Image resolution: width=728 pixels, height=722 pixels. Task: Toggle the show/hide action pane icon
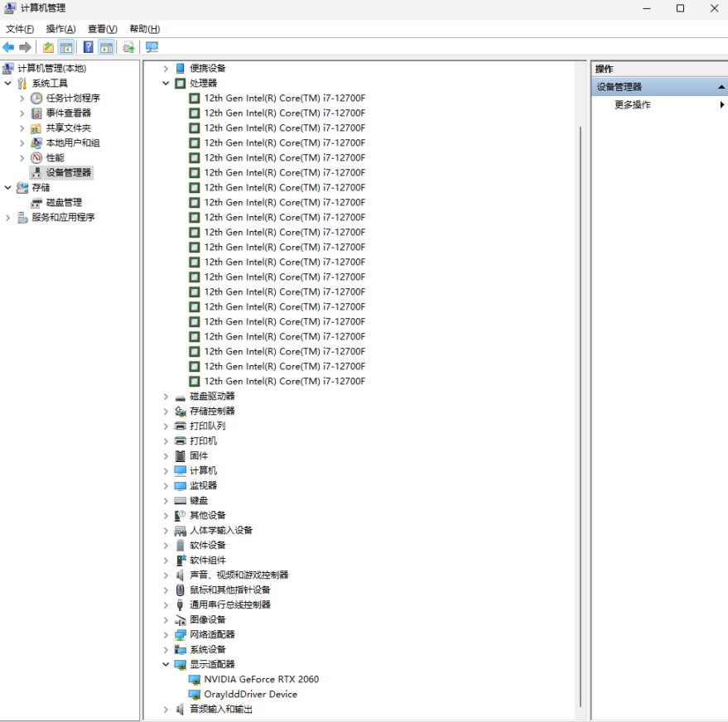click(106, 47)
